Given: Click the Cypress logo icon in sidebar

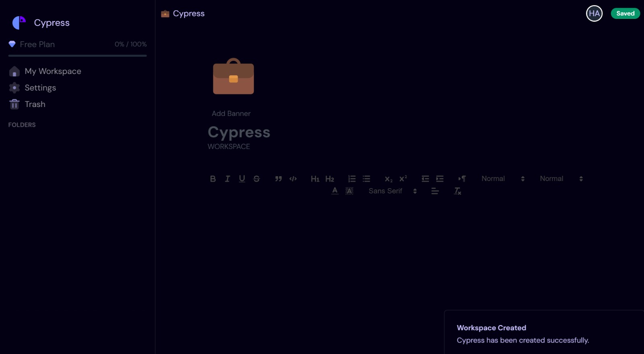Looking at the screenshot, I should [19, 23].
